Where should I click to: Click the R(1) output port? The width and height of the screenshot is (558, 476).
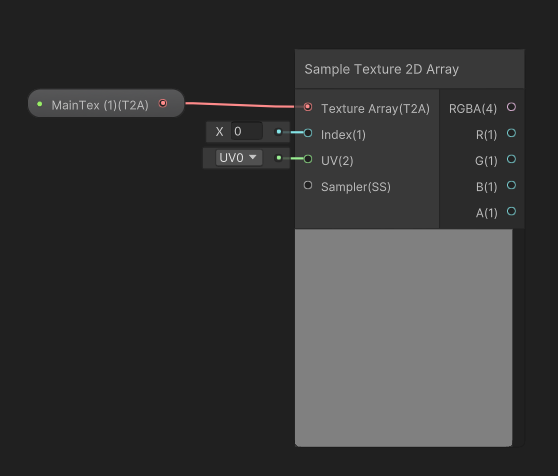pyautogui.click(x=511, y=133)
